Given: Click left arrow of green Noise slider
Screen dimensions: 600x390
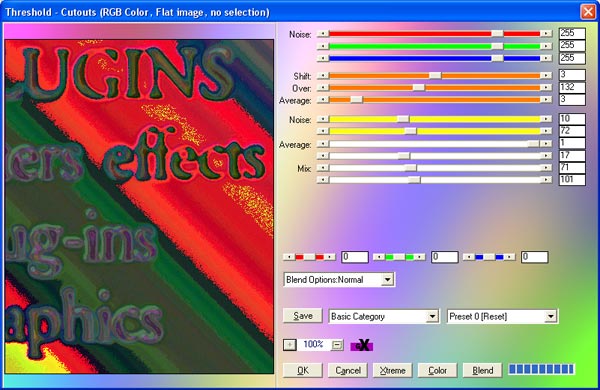Looking at the screenshot, I should pos(323,46).
